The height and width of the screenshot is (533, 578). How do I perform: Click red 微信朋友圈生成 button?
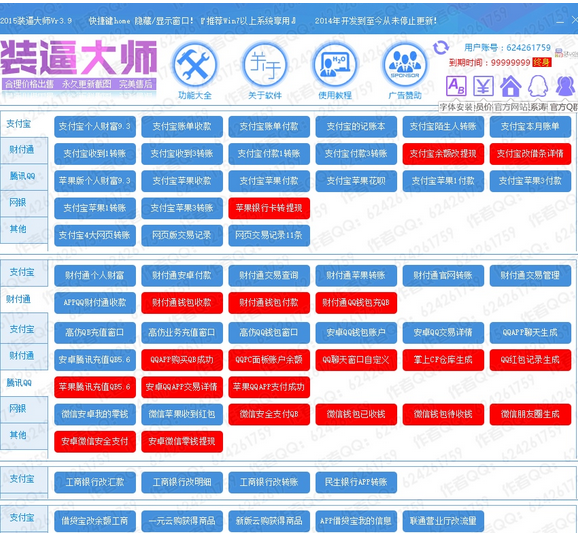point(530,414)
